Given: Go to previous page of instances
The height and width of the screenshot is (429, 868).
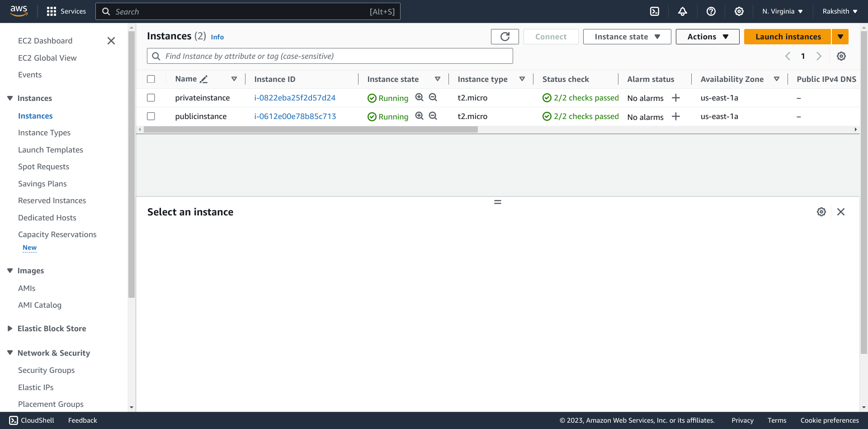Looking at the screenshot, I should click(x=788, y=56).
